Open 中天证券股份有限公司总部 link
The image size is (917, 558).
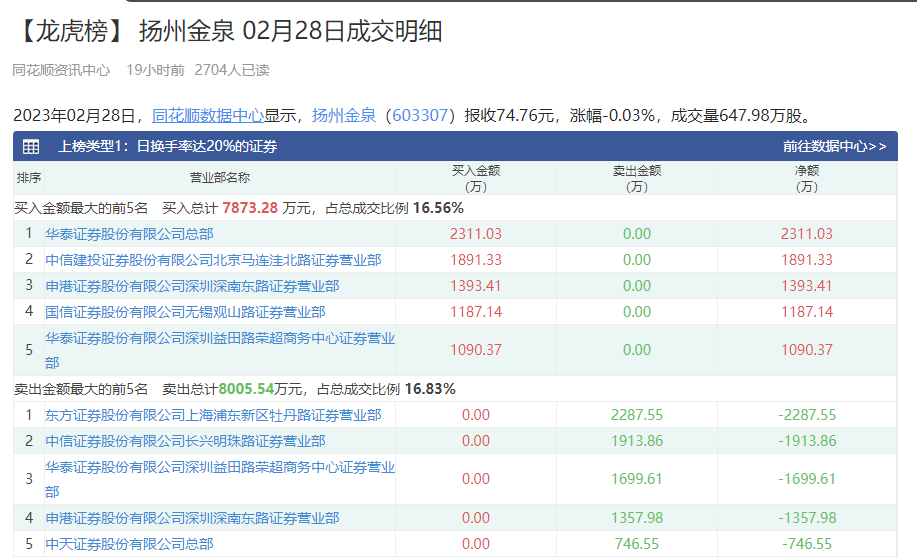click(129, 544)
